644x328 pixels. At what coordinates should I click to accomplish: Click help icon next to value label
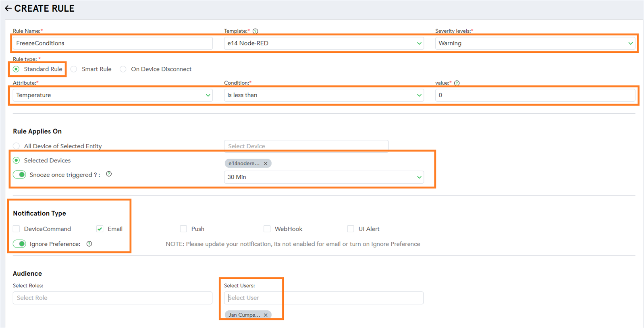457,83
